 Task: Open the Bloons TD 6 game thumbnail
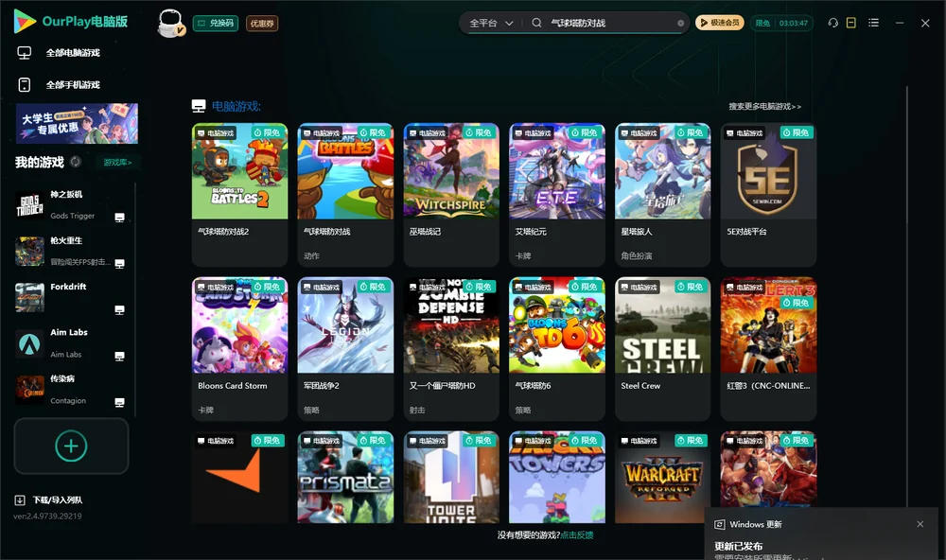click(557, 325)
